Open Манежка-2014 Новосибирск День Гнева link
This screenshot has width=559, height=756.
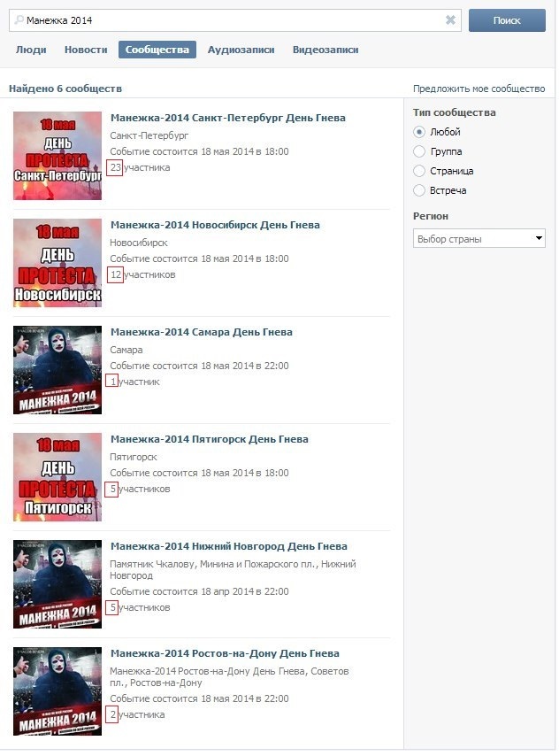tap(215, 225)
